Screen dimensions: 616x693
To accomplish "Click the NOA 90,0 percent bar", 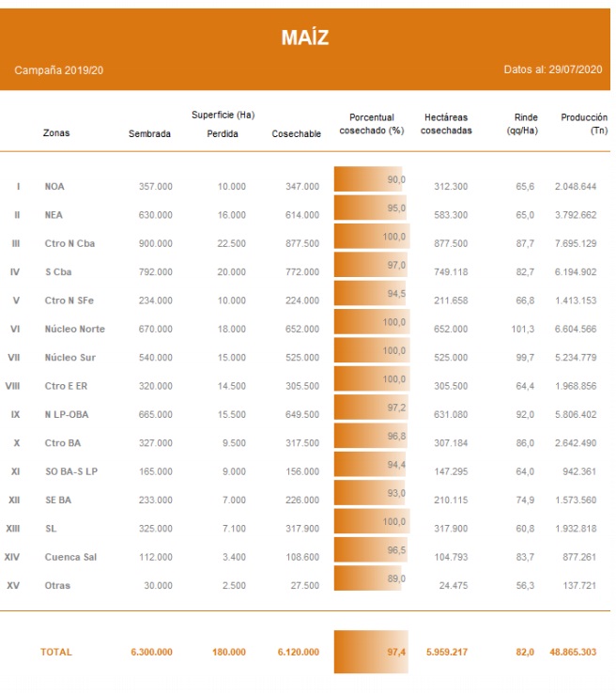I will pos(368,179).
